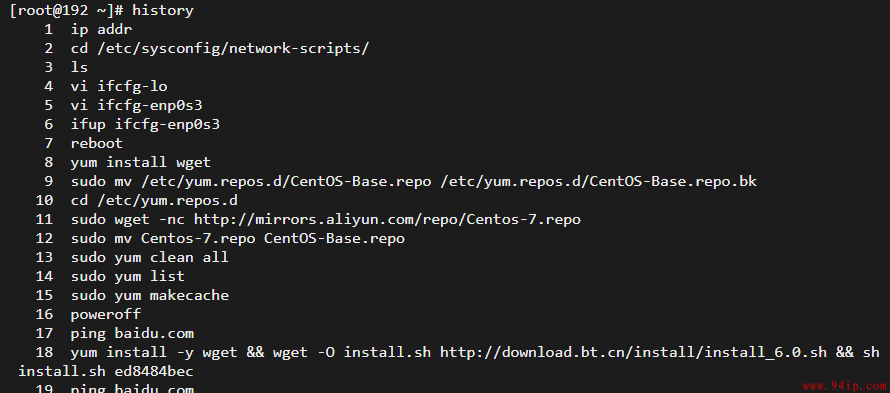Screen dimensions: 890x393
Task: Click 'yum install wget' on line 8
Action: tap(141, 162)
